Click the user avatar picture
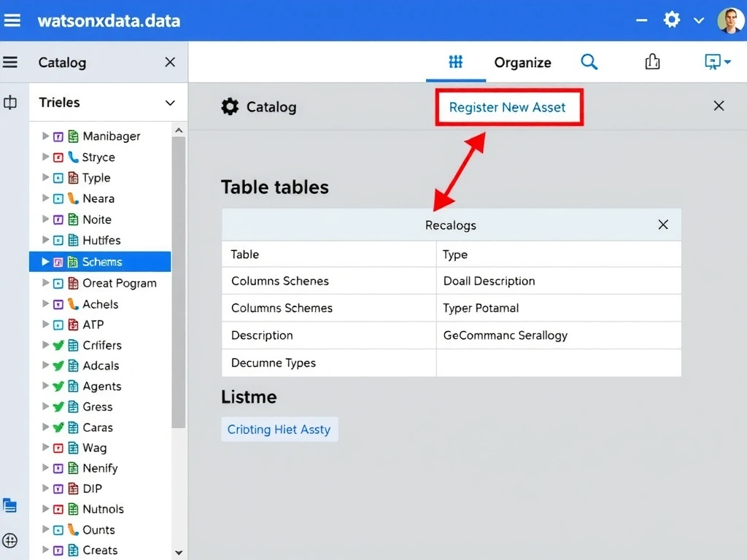This screenshot has height=560, width=747. point(729,20)
